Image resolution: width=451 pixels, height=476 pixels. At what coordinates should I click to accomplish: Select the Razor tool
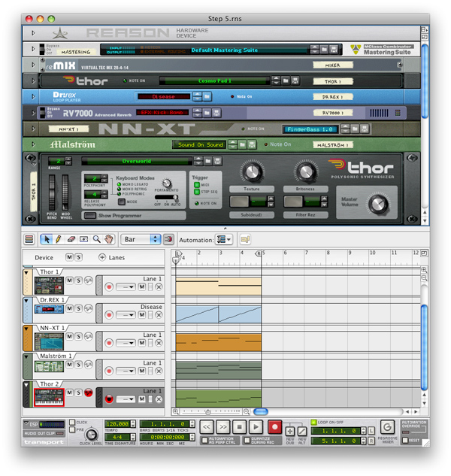(83, 240)
